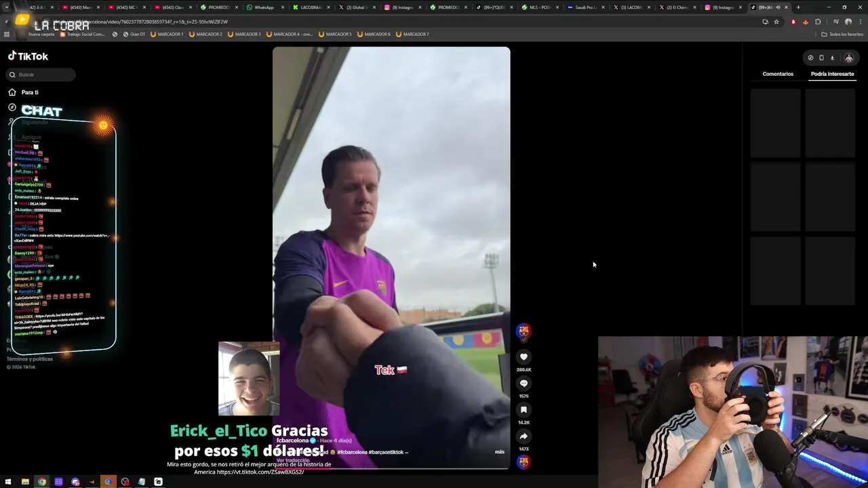
Task: Open MARCADOR 6 bookmark
Action: (374, 34)
